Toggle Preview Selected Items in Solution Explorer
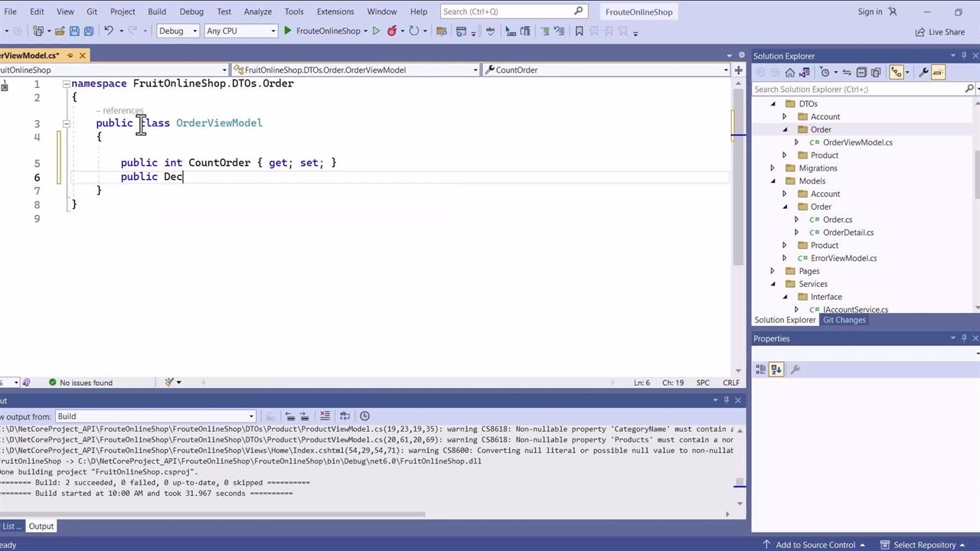This screenshot has width=980, height=551. click(x=939, y=73)
